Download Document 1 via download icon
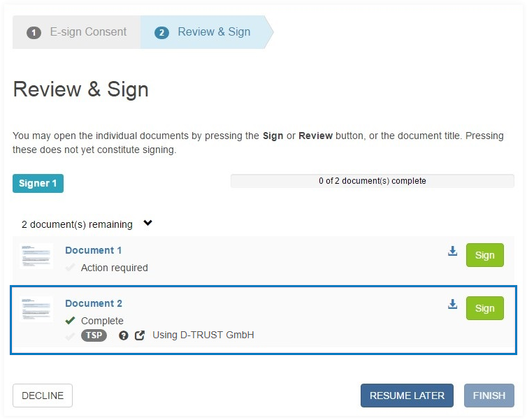 click(x=452, y=251)
